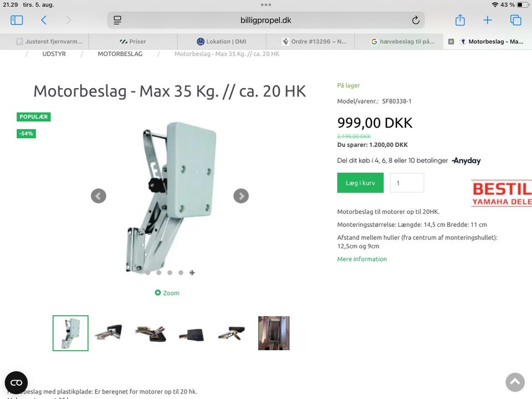Open the Safari sidebar panel
Image resolution: width=532 pixels, height=399 pixels.
coord(17,20)
